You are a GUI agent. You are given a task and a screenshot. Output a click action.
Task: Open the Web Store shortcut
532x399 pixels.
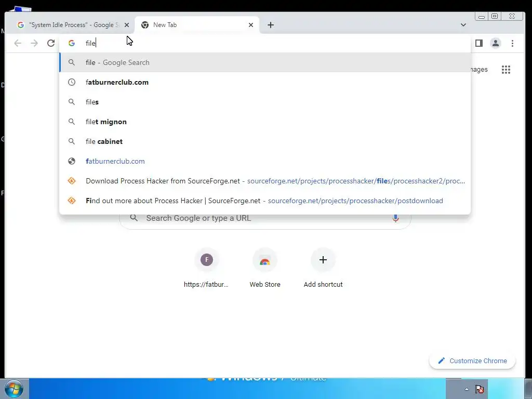tap(265, 269)
